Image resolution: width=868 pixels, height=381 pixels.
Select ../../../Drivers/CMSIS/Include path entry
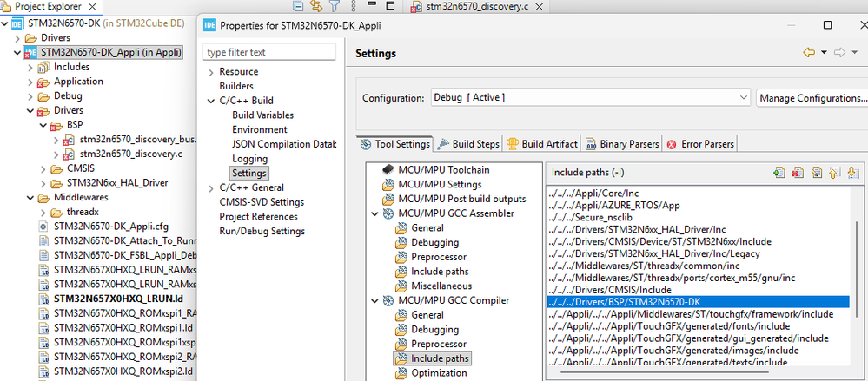click(x=698, y=290)
